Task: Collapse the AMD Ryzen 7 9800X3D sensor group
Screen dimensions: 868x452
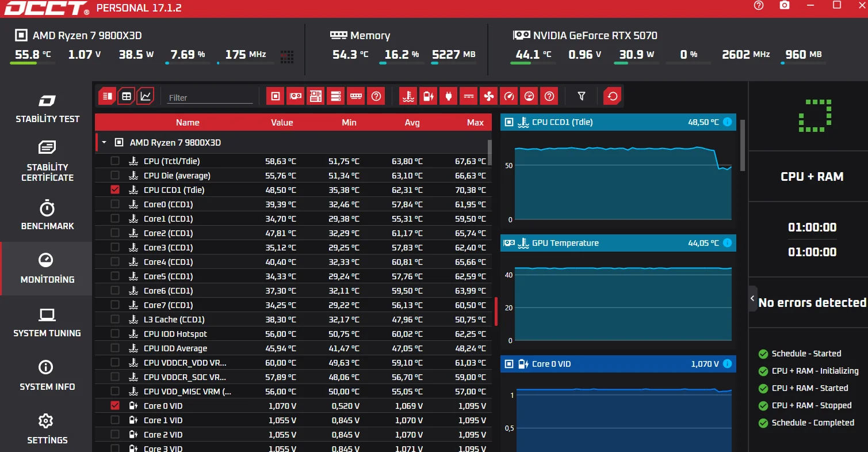Action: click(x=104, y=142)
